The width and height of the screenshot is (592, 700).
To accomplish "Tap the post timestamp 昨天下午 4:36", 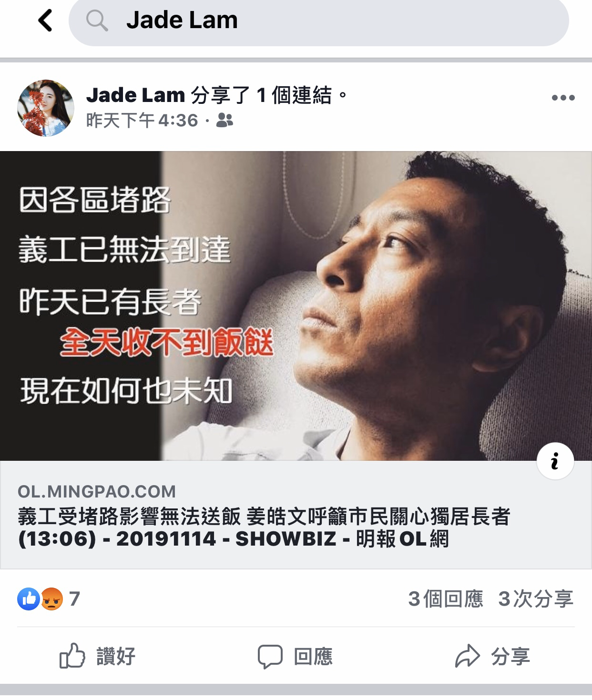I will pos(142,120).
